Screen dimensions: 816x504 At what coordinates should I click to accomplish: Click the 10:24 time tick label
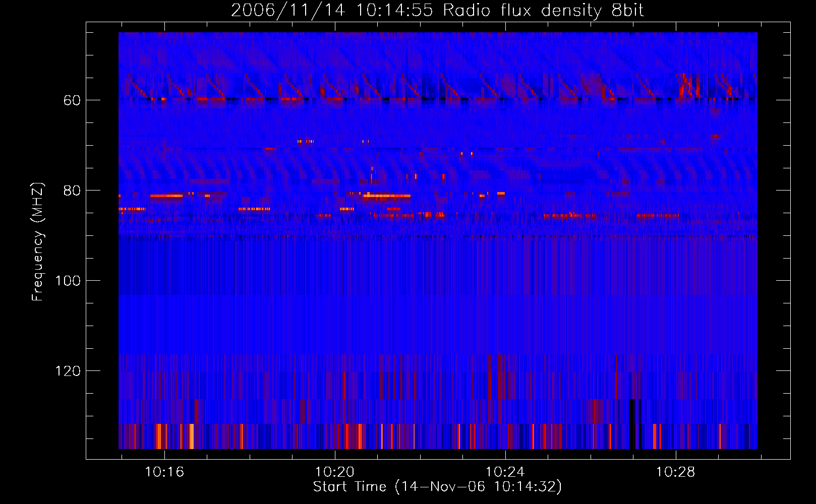coord(505,472)
